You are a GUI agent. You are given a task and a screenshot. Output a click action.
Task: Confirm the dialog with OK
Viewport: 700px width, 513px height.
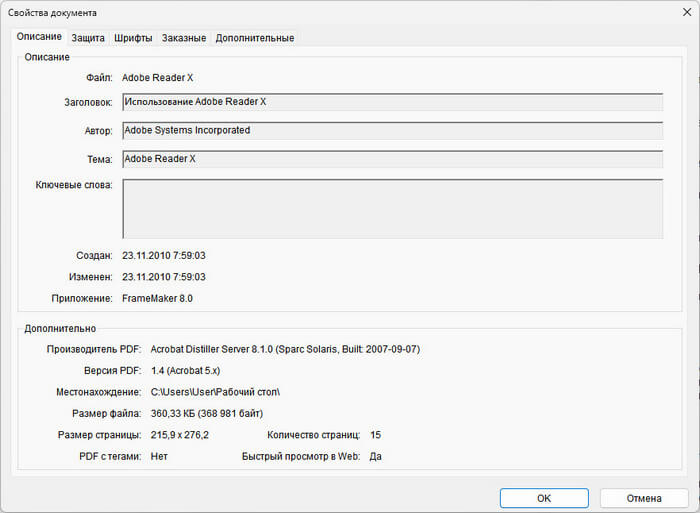(x=544, y=498)
